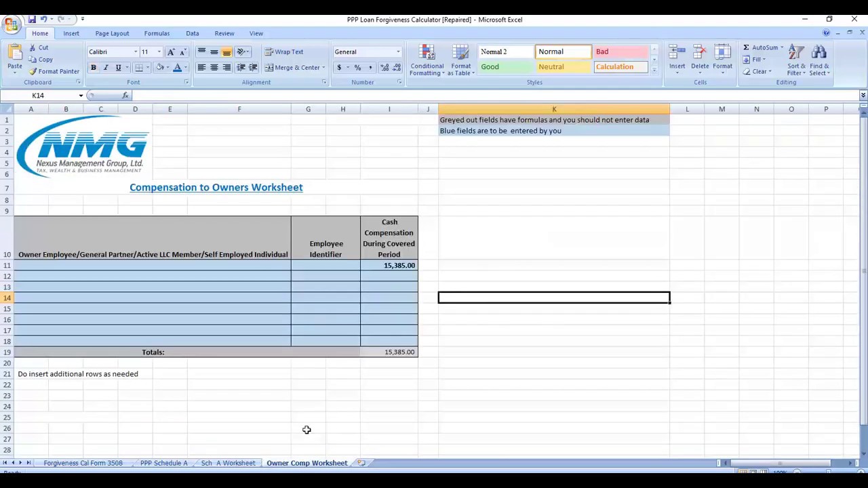Open Merge & Center dropdown arrow
Image resolution: width=868 pixels, height=488 pixels.
[323, 68]
